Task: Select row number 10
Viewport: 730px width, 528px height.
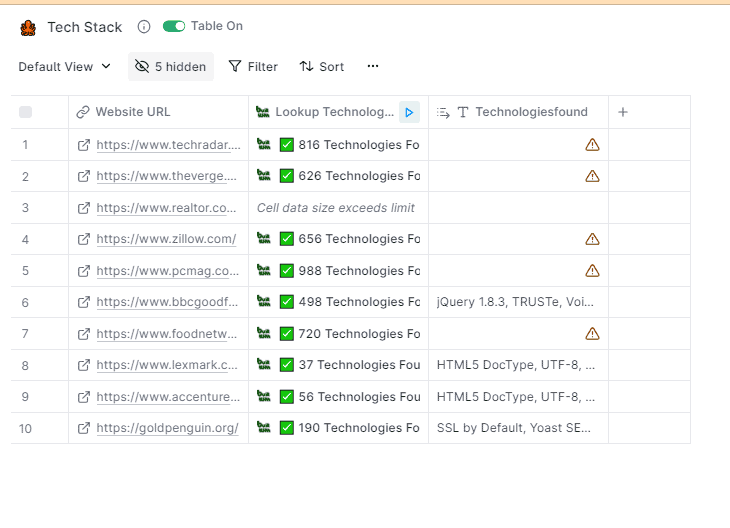Action: pyautogui.click(x=25, y=428)
